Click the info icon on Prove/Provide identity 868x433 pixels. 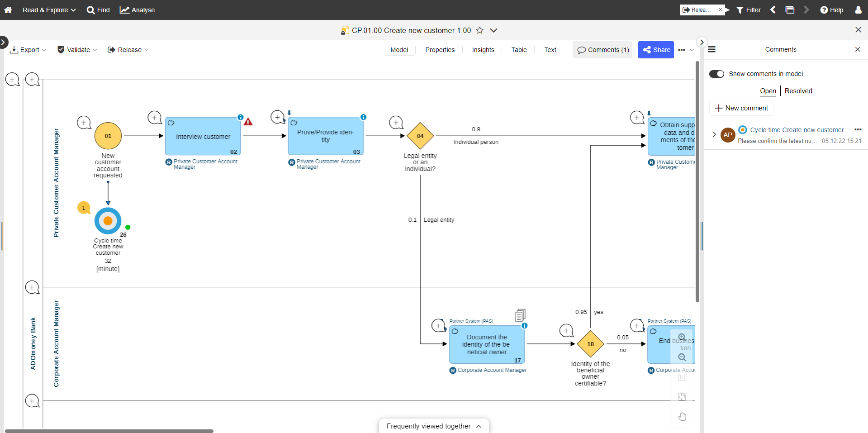[x=363, y=117]
